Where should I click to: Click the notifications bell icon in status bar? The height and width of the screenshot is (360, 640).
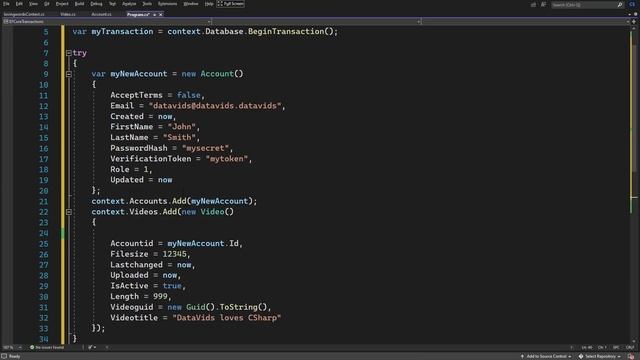click(x=631, y=356)
